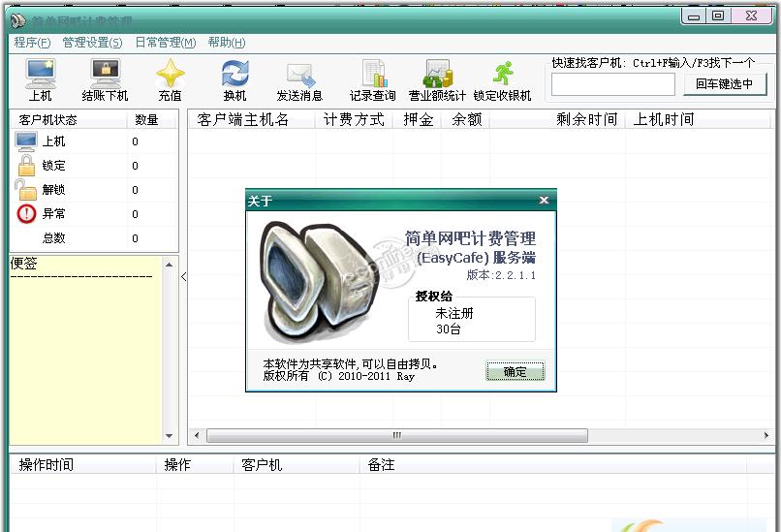The image size is (781, 532).
Task: Click the computer logo in the 关于 dialog
Action: [321, 282]
